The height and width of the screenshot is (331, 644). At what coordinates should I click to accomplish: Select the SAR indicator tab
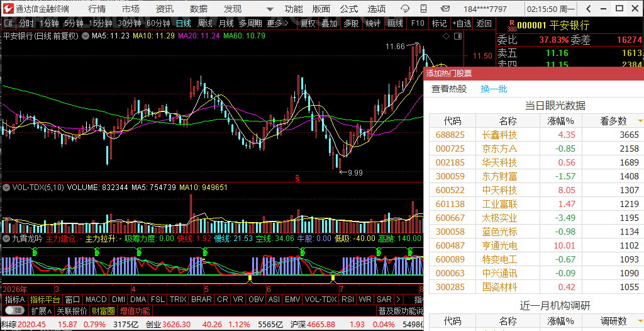click(384, 300)
